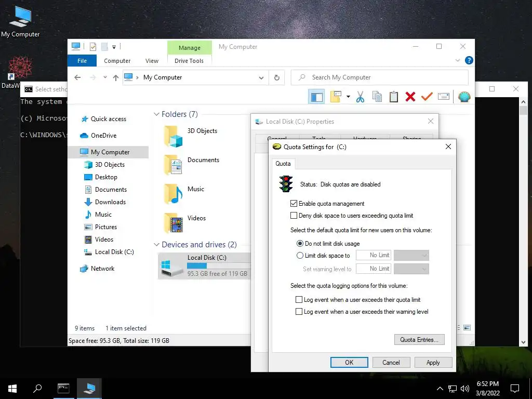Select Network in navigation pane
532x399 pixels.
102,269
